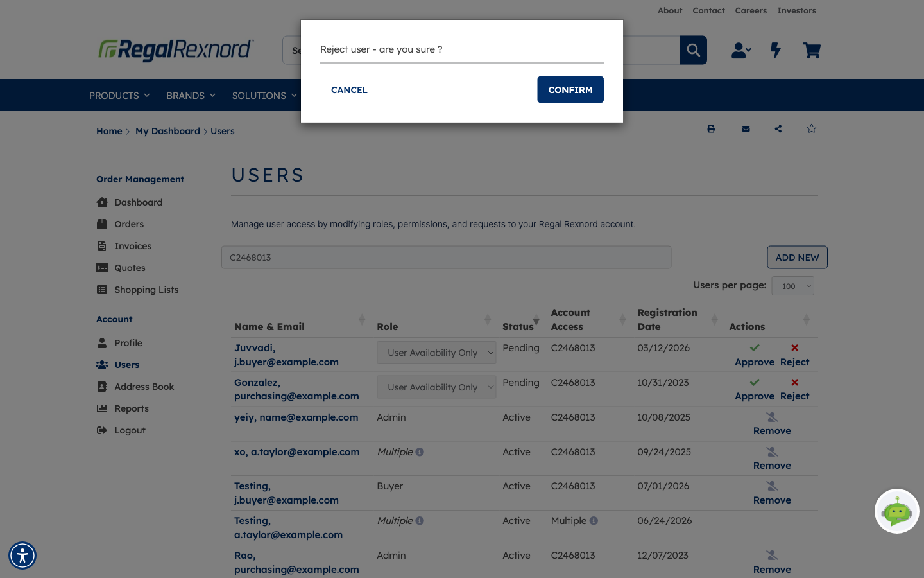Screen dimensions: 924x578
Task: Click the email envelope icon
Action: coord(746,129)
